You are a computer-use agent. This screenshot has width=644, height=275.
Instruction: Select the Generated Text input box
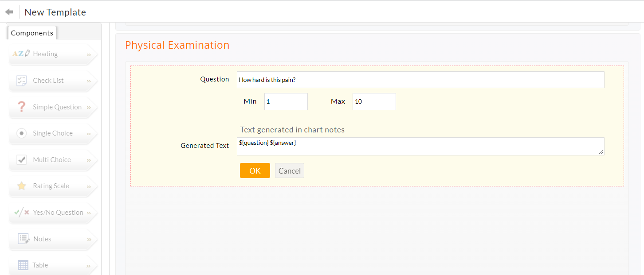pos(420,146)
